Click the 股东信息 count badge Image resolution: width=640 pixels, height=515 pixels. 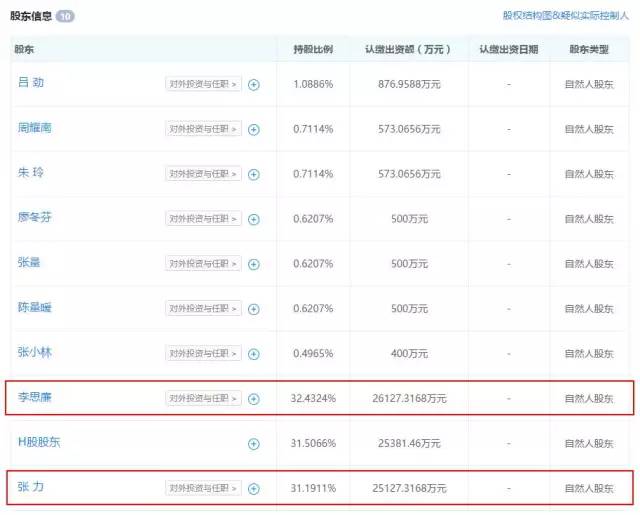[64, 17]
